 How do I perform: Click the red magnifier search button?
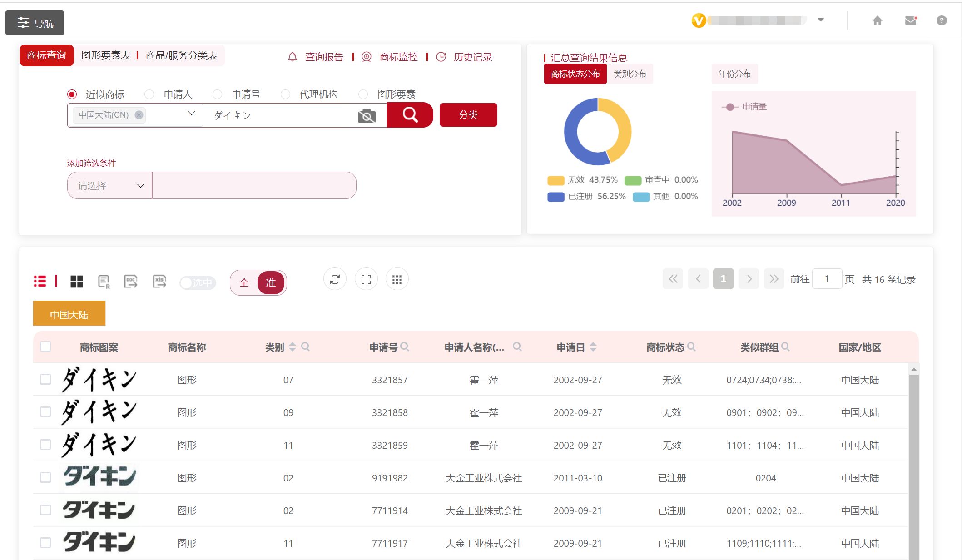(x=410, y=115)
